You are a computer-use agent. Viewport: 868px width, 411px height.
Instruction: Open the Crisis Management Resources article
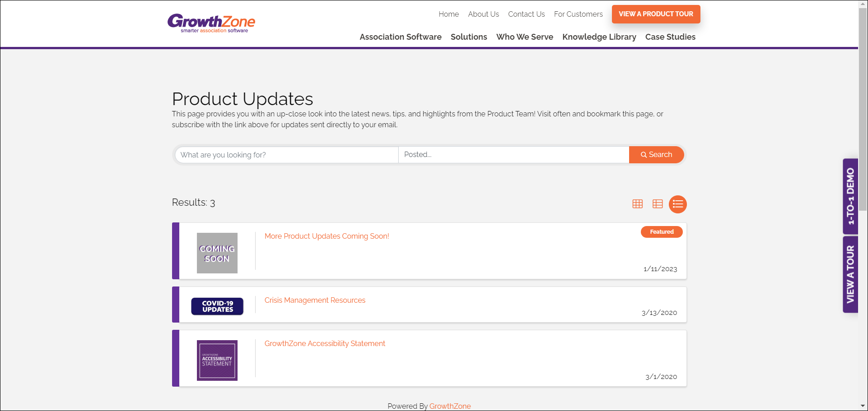pyautogui.click(x=315, y=300)
